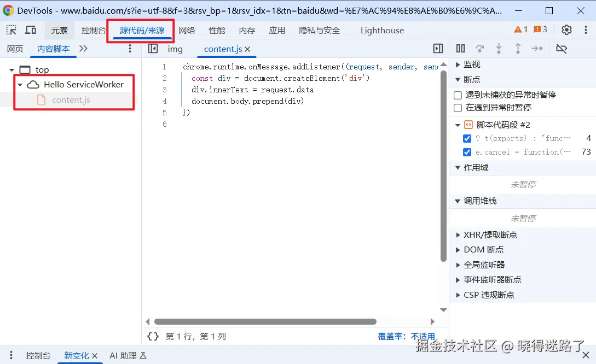Uncheck the e.cancel breakpoint on line 73
The height and width of the screenshot is (364, 596).
point(467,152)
